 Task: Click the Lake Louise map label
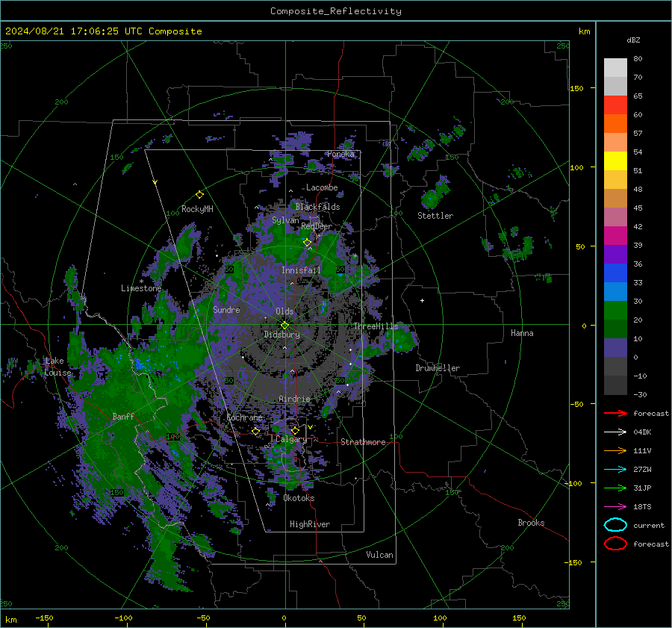pos(57,367)
